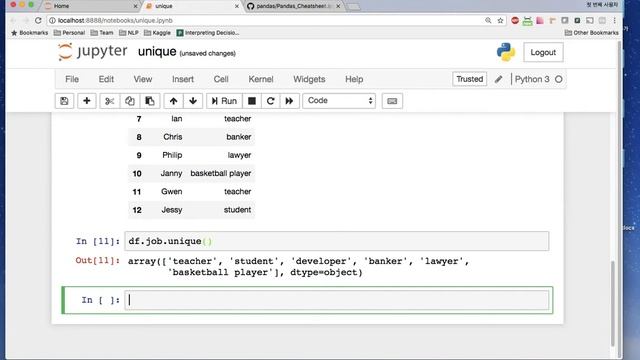Viewport: 640px width, 360px height.
Task: Click the address bar URL
Action: click(115, 20)
